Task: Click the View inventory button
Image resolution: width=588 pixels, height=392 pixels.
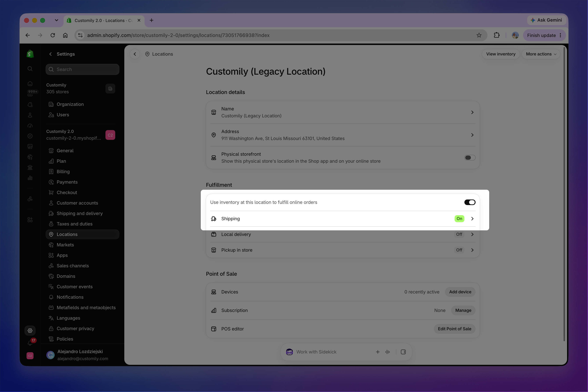Action: tap(501, 54)
